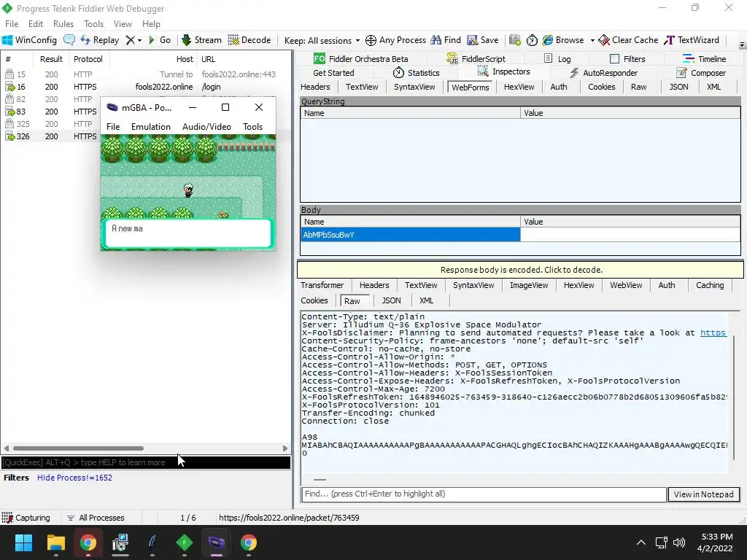Show hidden tray icons chevron
747x560 pixels.
641,542
